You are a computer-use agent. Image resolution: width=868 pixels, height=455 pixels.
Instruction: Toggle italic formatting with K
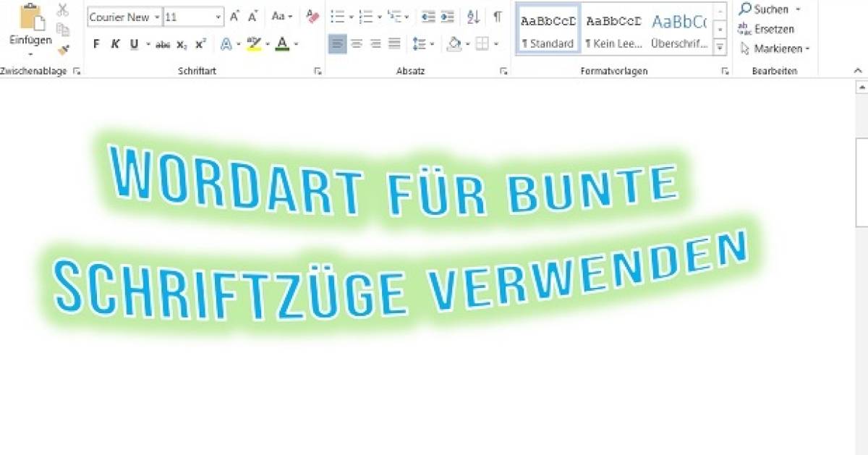pyautogui.click(x=115, y=44)
